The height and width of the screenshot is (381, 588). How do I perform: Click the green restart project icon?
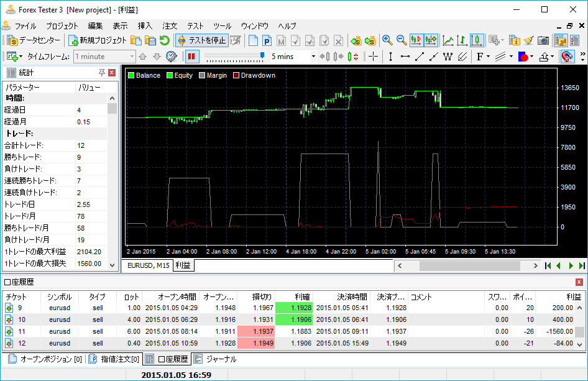tap(164, 40)
